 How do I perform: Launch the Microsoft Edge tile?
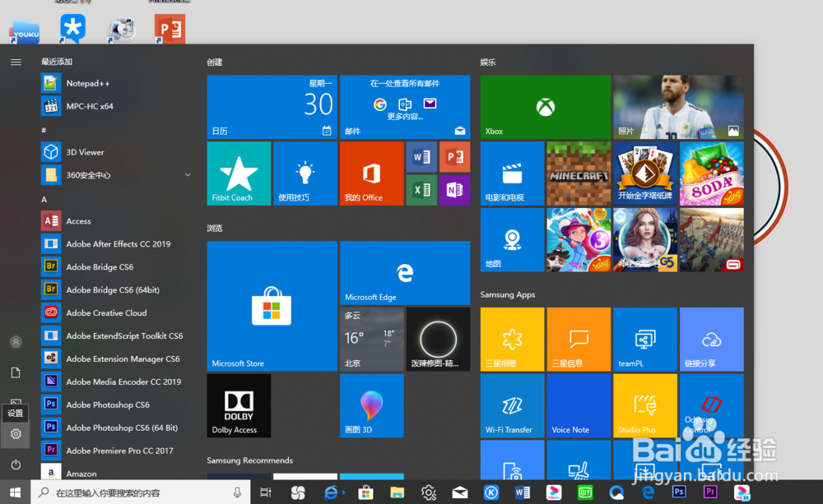point(404,273)
